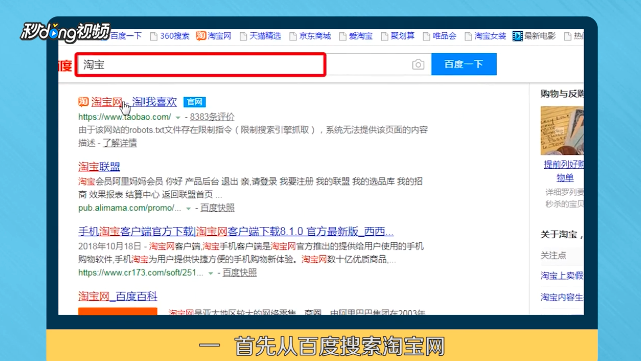Open the 淘宝女装 bookmark
641x361 pixels.
tap(490, 36)
